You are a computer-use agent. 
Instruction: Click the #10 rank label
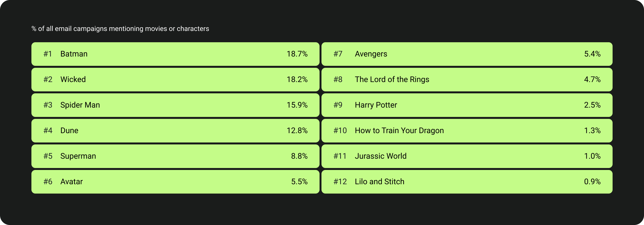pos(340,131)
